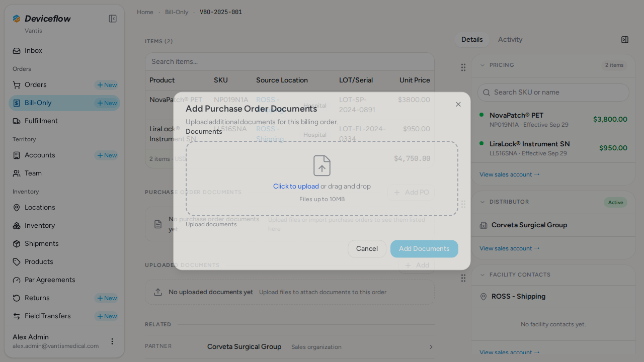Open the Deviceflow logo home
644x362 pixels.
pyautogui.click(x=42, y=19)
